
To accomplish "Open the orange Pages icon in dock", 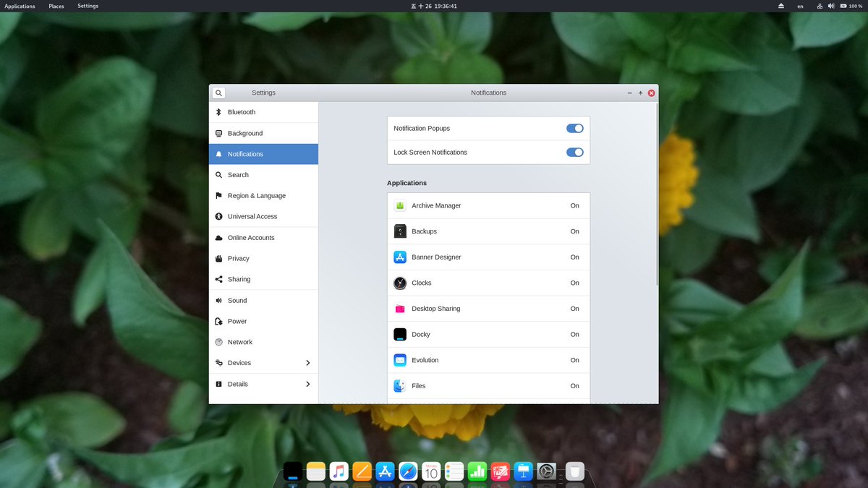I will (362, 471).
